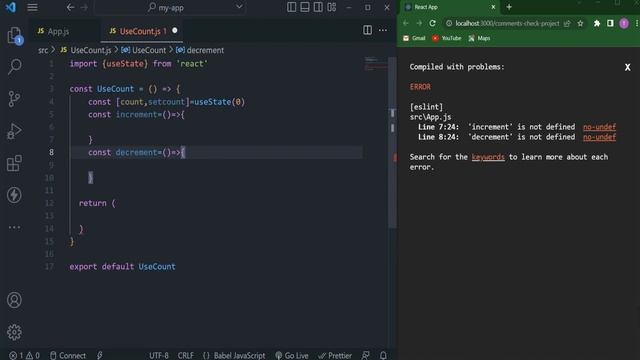Open the UseCount.js breadcrumb
This screenshot has height=360, width=640.
86,50
